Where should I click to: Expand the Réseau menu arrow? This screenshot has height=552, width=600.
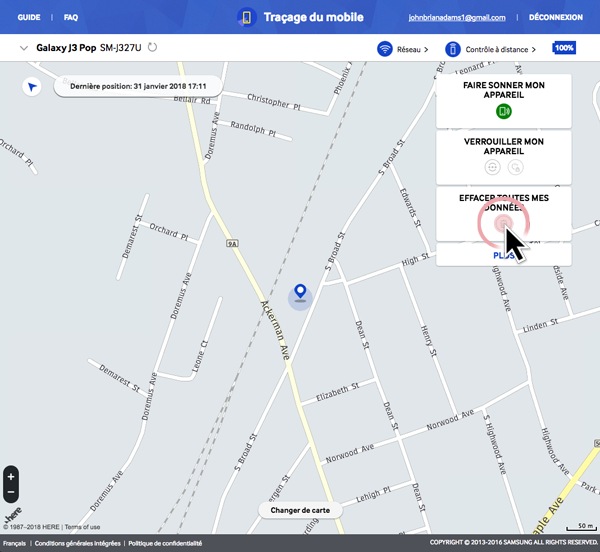click(x=426, y=49)
